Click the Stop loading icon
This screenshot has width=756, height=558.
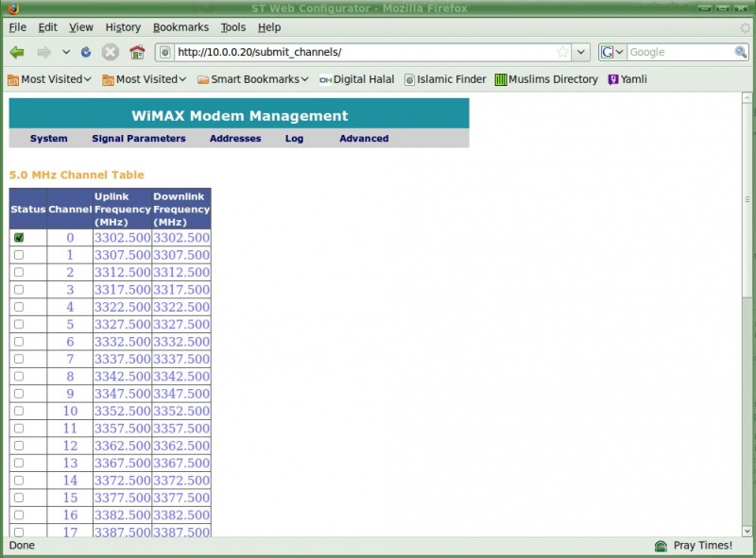[111, 52]
